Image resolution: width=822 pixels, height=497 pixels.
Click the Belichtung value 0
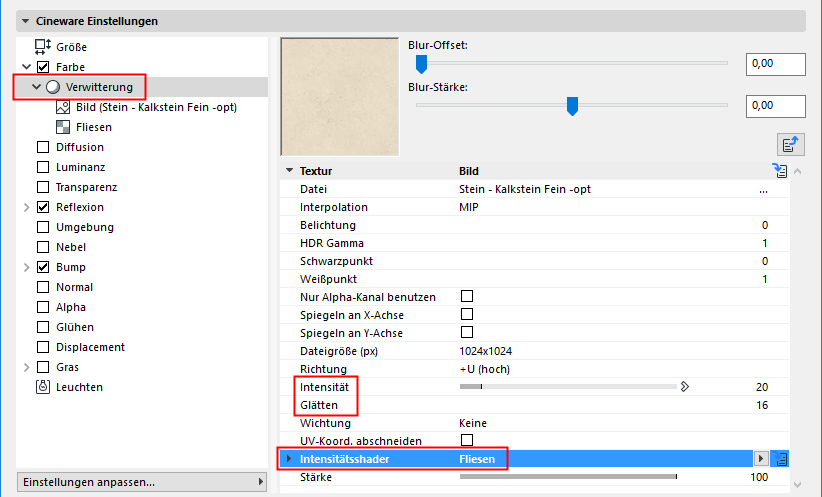coord(765,225)
